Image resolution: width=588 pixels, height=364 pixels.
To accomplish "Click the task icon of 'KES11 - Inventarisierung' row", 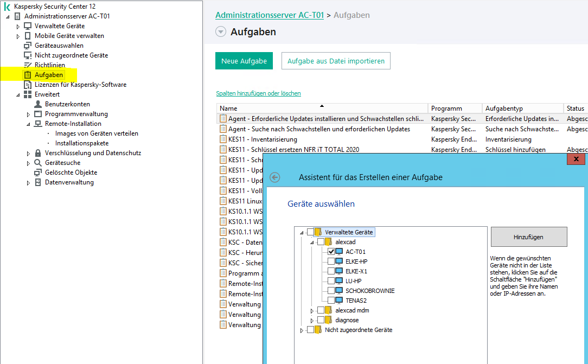I will pos(223,139).
